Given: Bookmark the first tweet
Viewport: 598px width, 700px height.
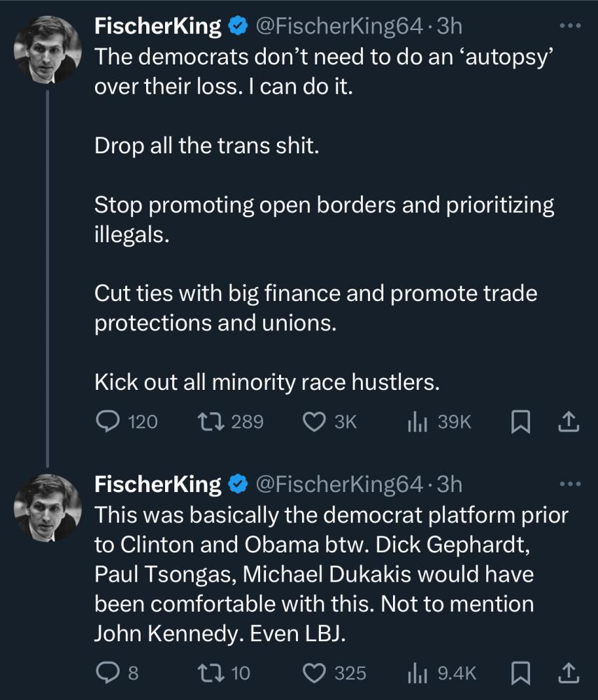Looking at the screenshot, I should tap(520, 422).
